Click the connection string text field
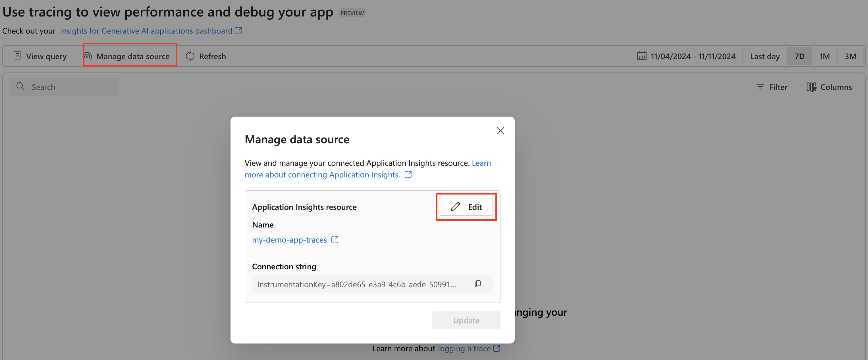The image size is (868, 360). point(356,284)
